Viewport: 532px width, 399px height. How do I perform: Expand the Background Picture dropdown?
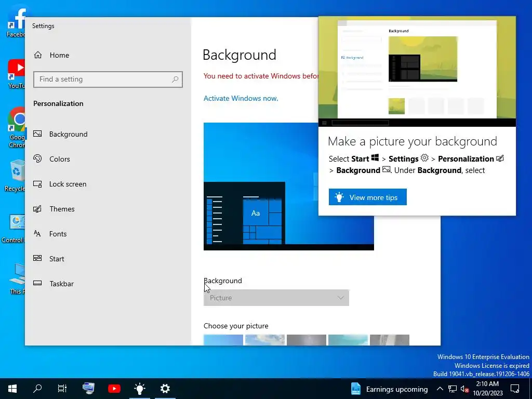pyautogui.click(x=276, y=298)
